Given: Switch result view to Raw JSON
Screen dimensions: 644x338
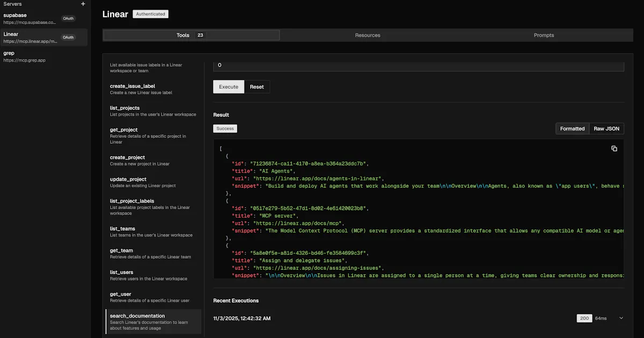Looking at the screenshot, I should [606, 129].
